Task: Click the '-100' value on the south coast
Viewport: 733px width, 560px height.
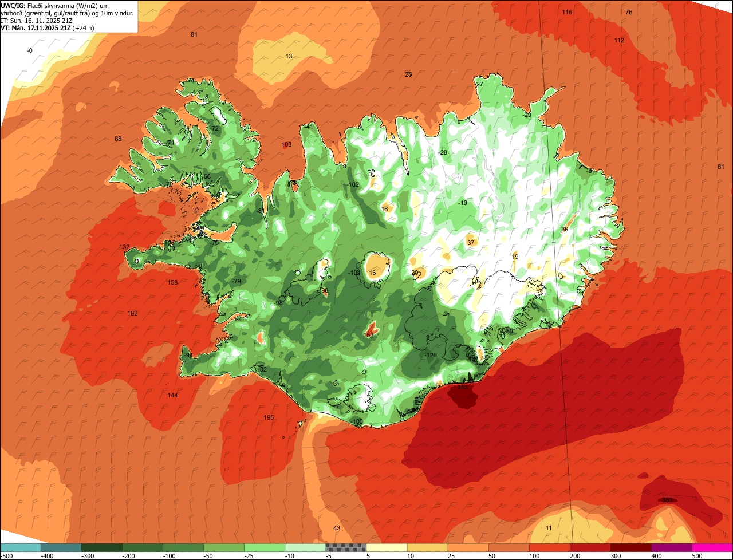Action: (x=357, y=422)
